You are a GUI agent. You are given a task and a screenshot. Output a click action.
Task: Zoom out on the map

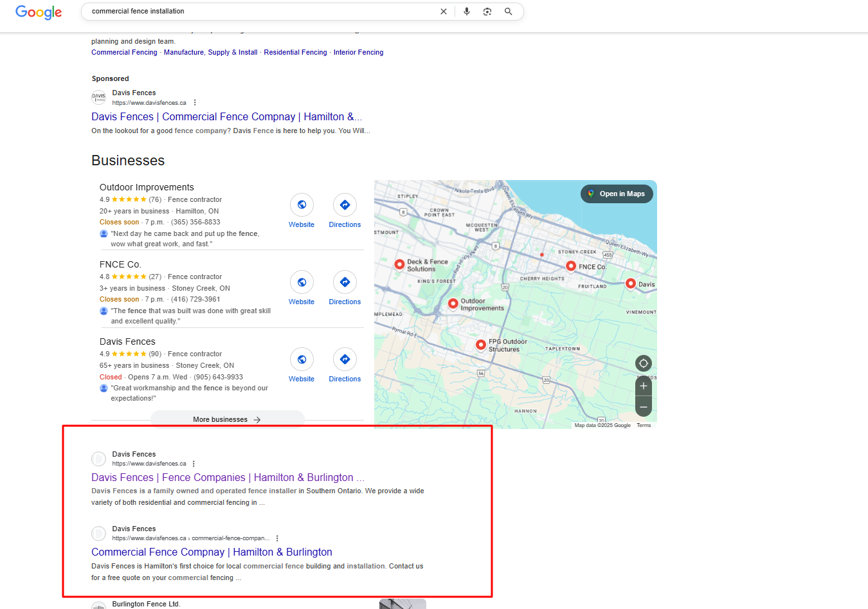tap(644, 407)
